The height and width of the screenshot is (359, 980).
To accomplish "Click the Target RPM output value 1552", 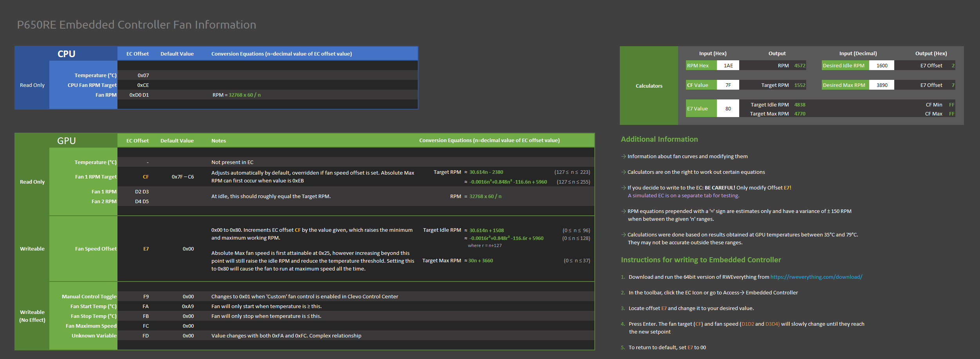I will tap(800, 85).
